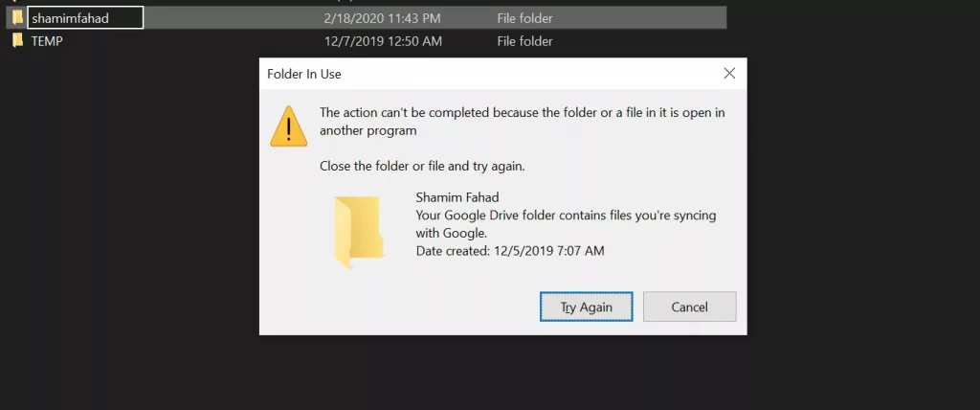The height and width of the screenshot is (410, 980).
Task: Click the large folder icon in dialog
Action: 359,232
